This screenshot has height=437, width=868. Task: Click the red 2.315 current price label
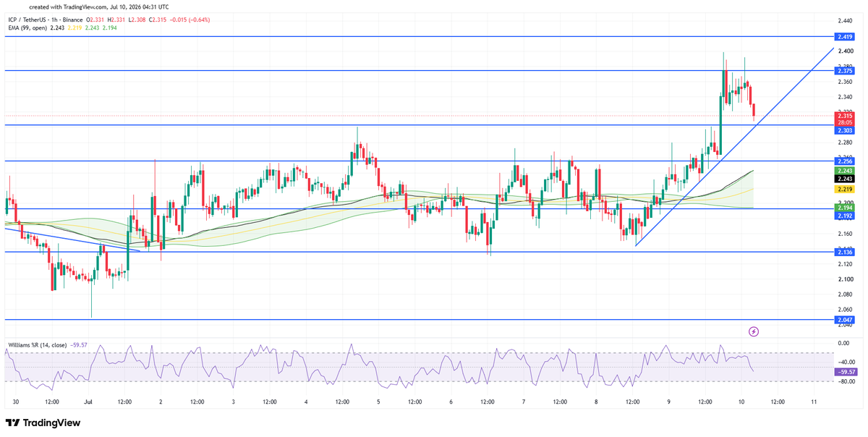(846, 116)
